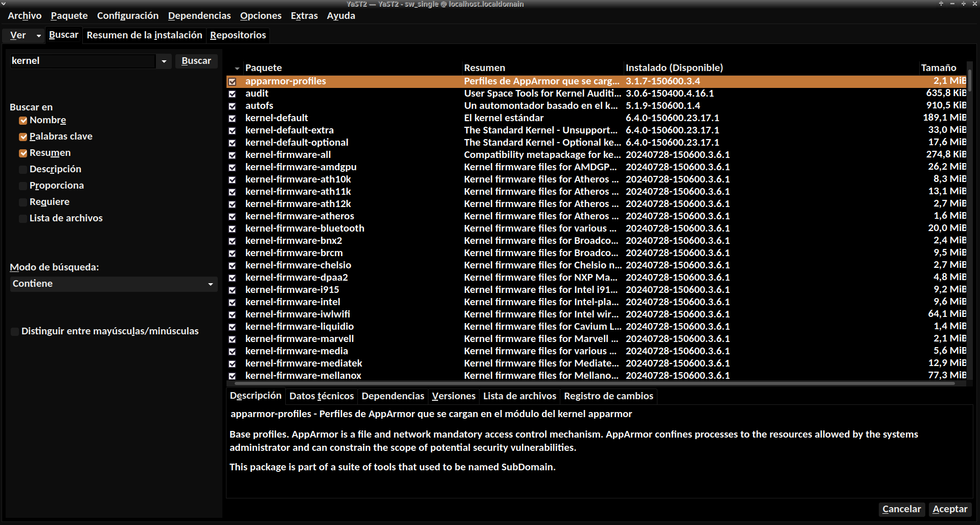Toggle status icon for kernel-firmware-brcm package
The height and width of the screenshot is (525, 980).
pos(232,253)
